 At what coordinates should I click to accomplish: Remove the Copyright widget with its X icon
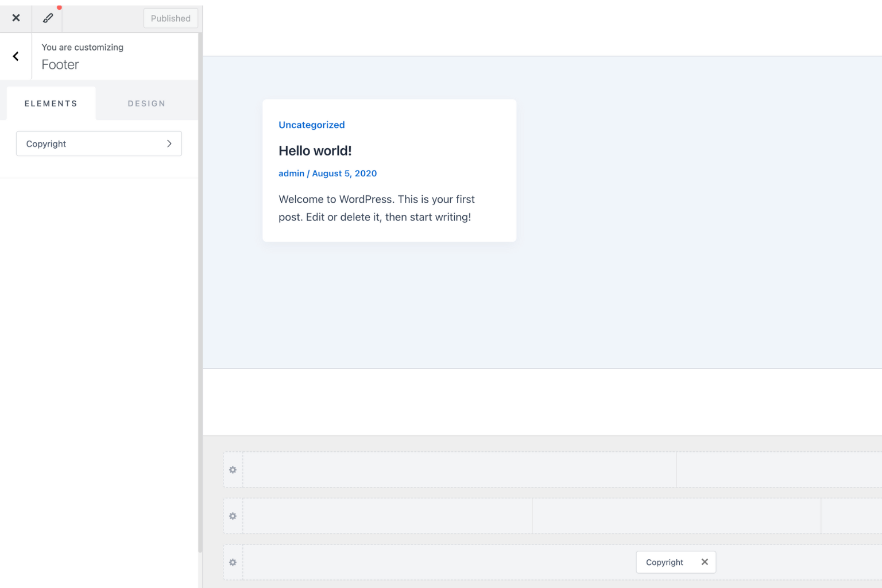[705, 562]
